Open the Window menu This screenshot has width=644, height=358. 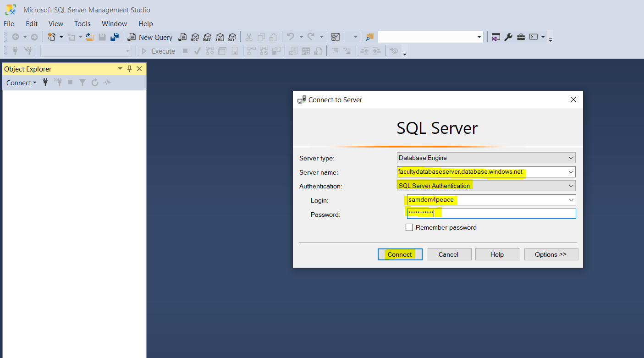point(114,24)
